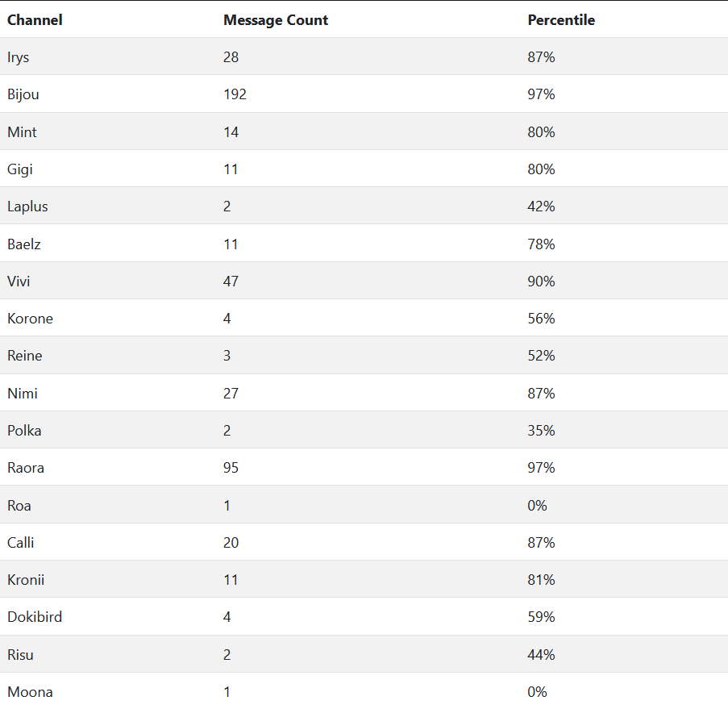Select the Mint channel name
Viewport: 728px width, 709px height.
tap(23, 132)
